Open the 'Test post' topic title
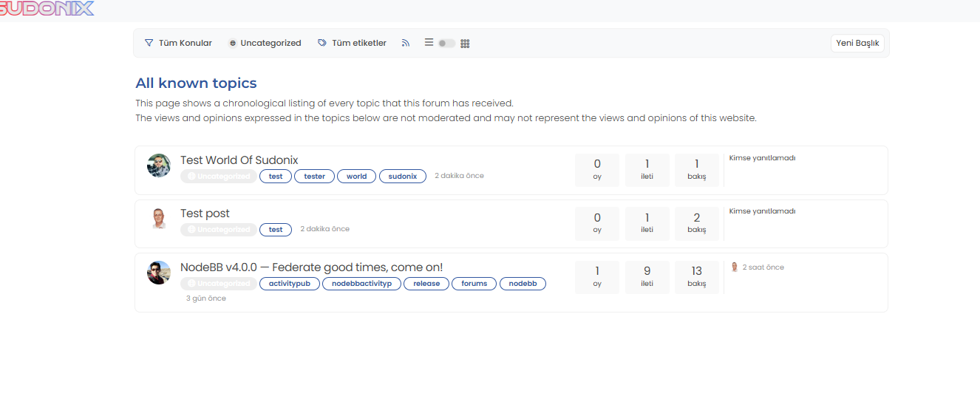This screenshot has height=413, width=980. coord(205,214)
